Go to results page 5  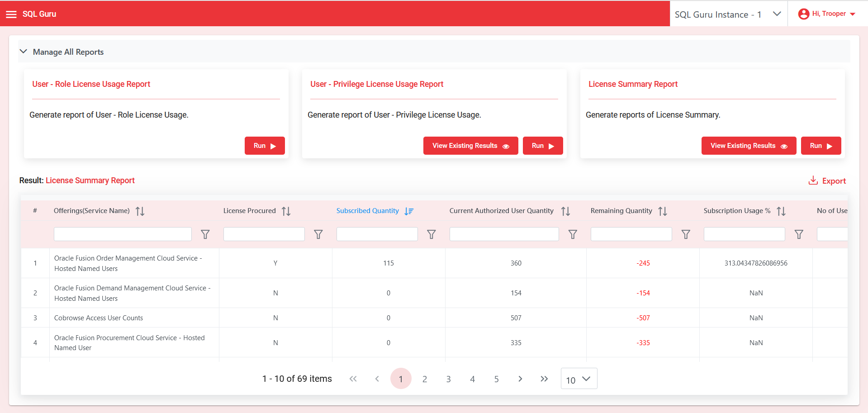tap(496, 379)
